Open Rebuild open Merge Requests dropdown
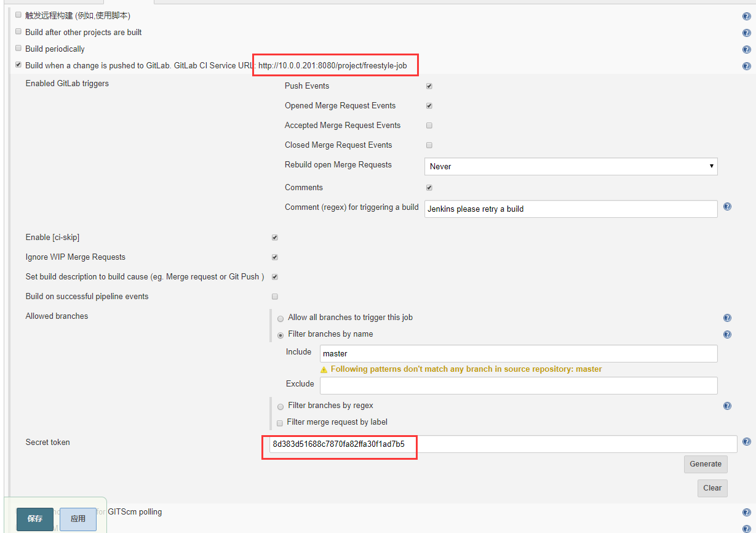The image size is (756, 533). [570, 166]
